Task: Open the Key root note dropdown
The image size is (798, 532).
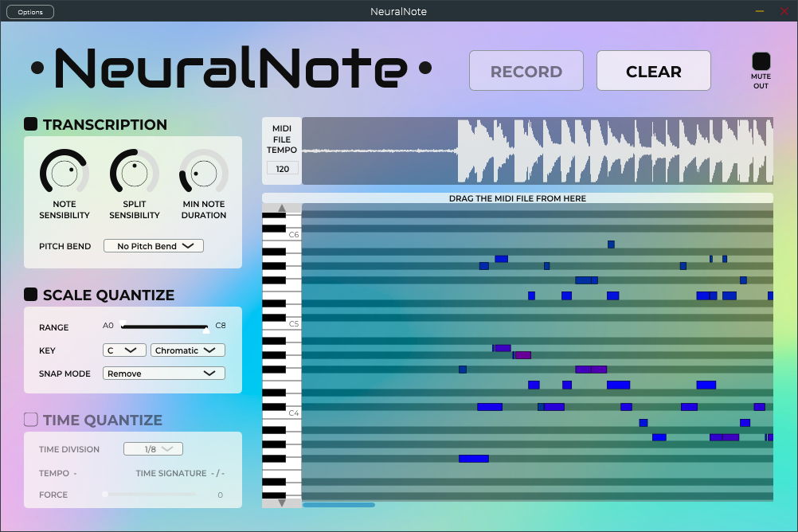Action: (124, 350)
